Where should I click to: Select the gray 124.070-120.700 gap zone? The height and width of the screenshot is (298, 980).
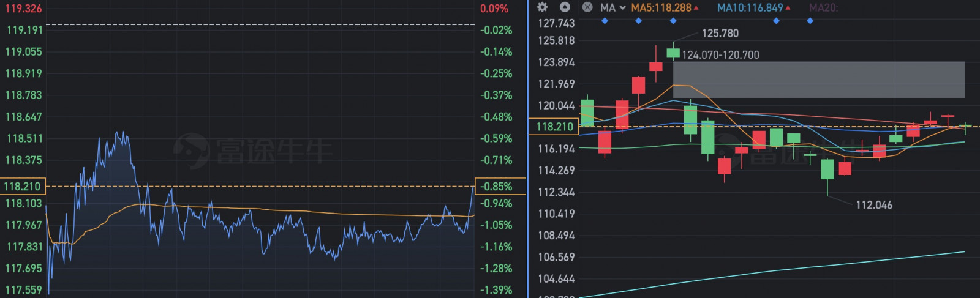[x=819, y=80]
